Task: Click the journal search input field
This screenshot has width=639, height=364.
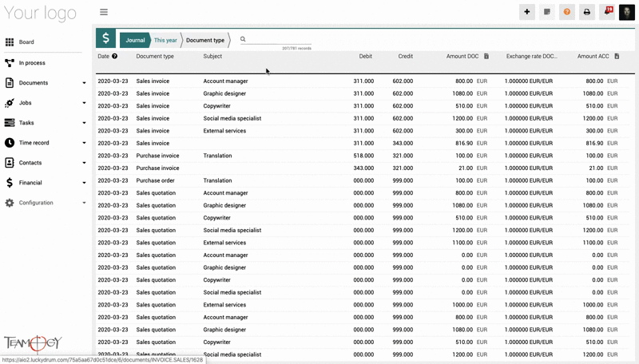Action: coord(278,39)
